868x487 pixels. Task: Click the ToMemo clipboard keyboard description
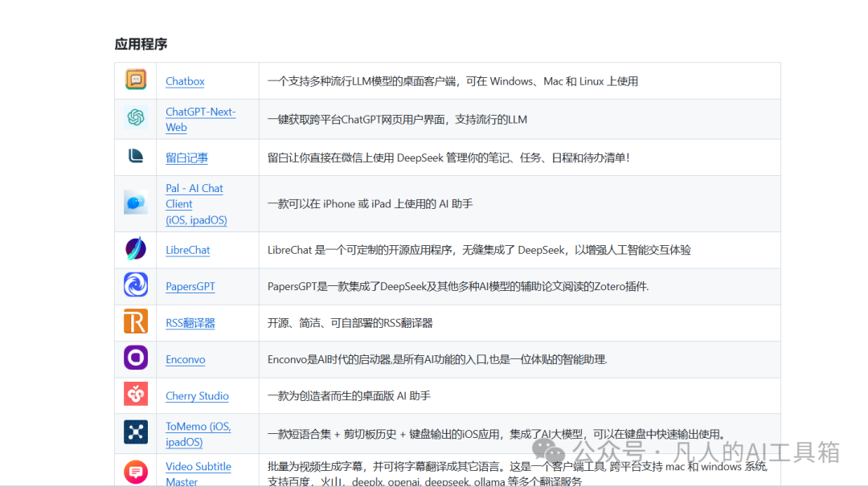497,435
